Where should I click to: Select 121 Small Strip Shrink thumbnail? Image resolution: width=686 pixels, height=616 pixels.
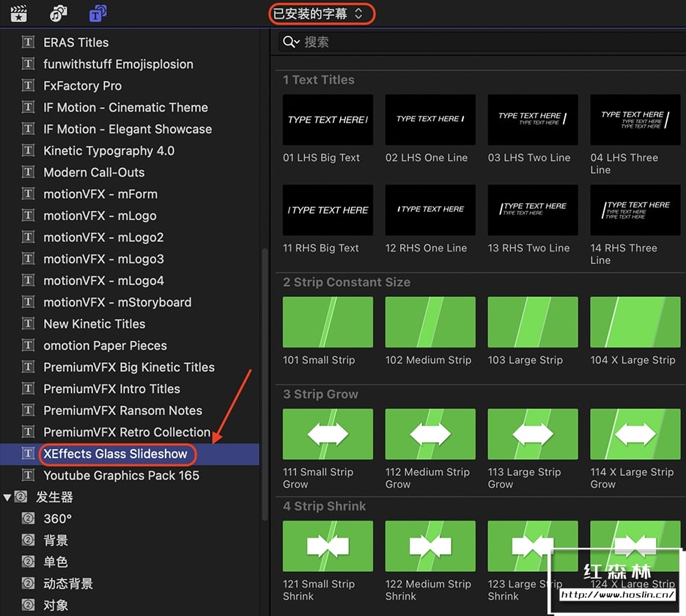(x=328, y=546)
